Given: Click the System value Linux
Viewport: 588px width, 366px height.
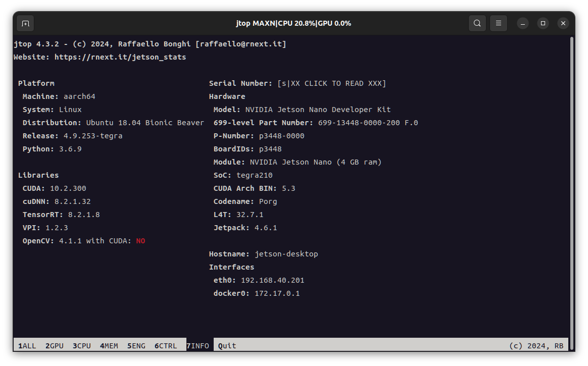Looking at the screenshot, I should [x=70, y=110].
